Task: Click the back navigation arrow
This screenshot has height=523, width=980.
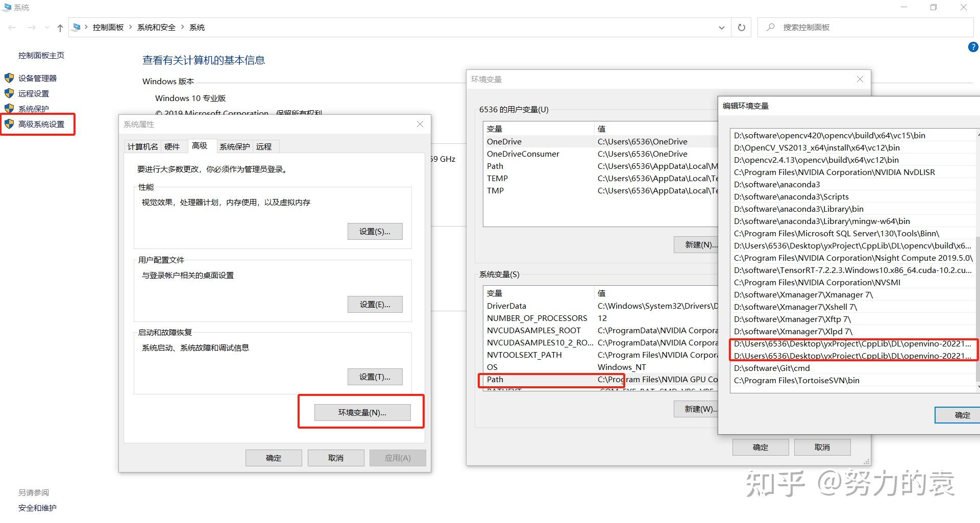Action: point(12,28)
